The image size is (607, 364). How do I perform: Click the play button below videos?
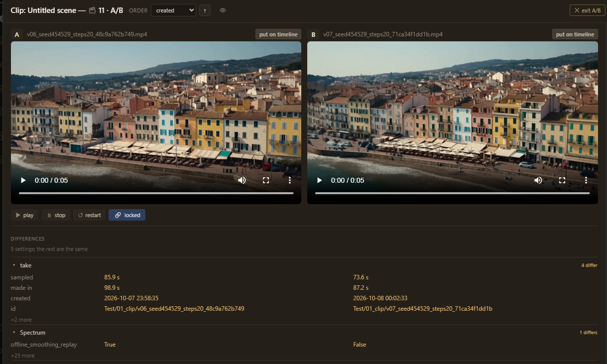coord(25,215)
